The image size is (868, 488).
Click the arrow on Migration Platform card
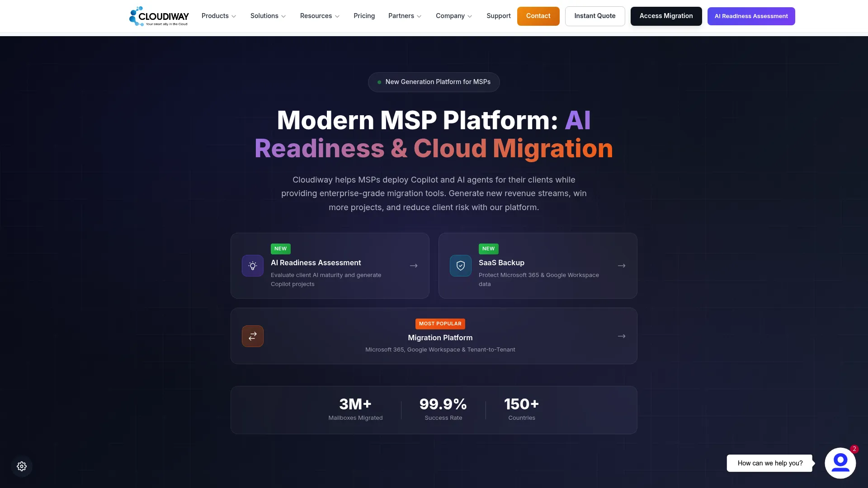622,336
